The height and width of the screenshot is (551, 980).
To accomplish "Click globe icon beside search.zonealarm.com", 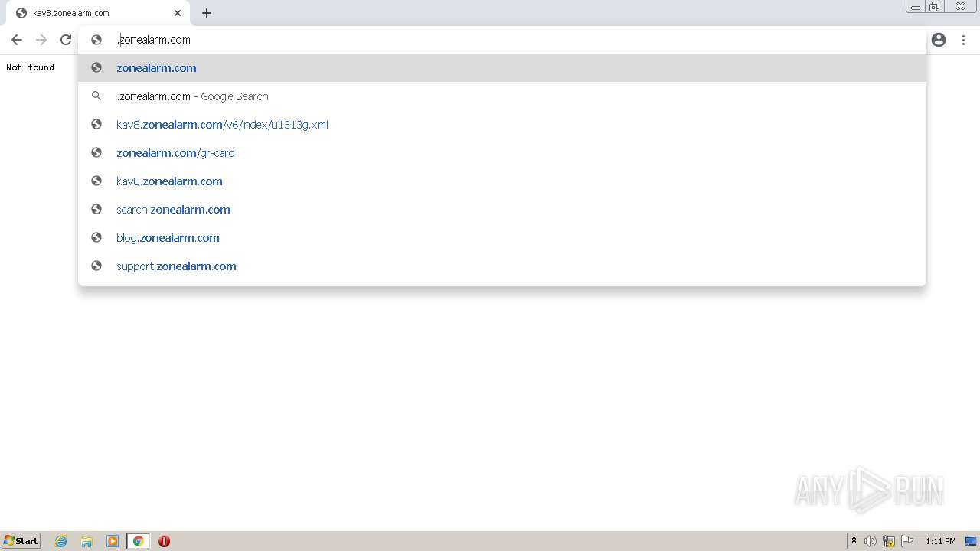I will [x=96, y=210].
